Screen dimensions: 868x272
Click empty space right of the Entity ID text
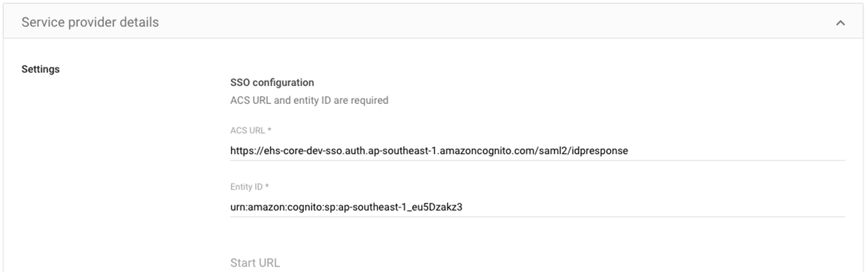[x=657, y=207]
